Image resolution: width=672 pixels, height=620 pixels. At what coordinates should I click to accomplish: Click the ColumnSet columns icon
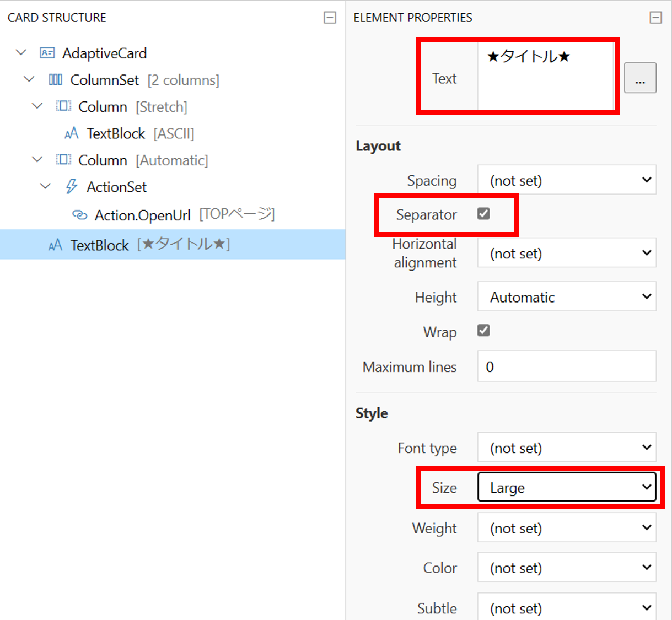(x=56, y=80)
